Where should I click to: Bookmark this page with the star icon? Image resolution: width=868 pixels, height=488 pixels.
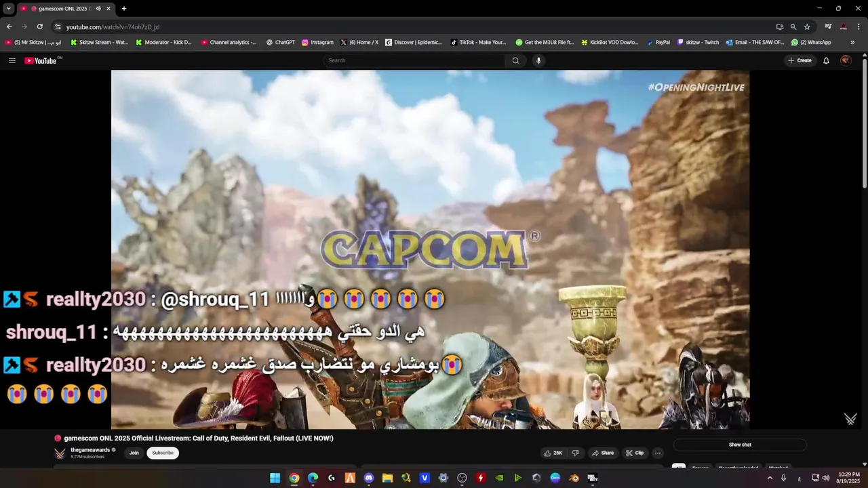(807, 26)
